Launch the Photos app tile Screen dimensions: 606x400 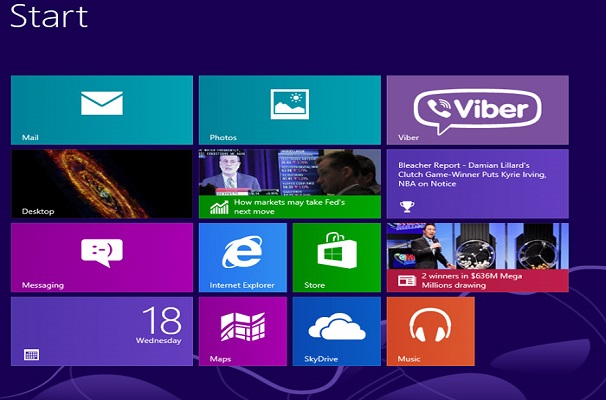[x=289, y=110]
